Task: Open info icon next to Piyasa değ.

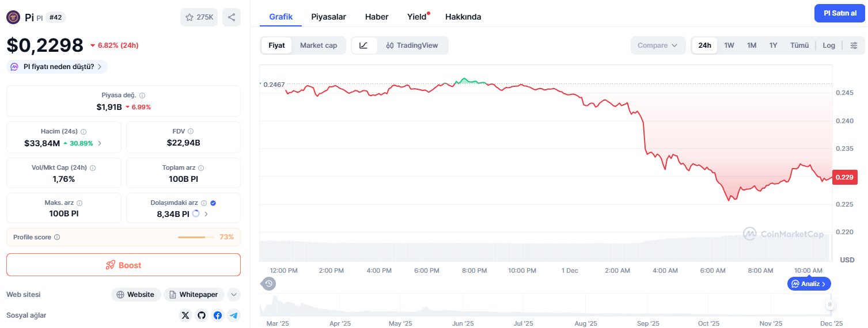Action: click(142, 96)
